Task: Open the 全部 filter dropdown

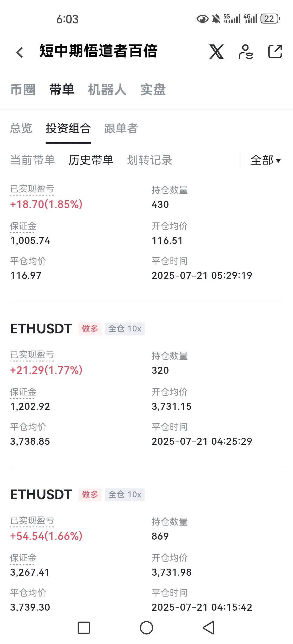Action: tap(265, 160)
